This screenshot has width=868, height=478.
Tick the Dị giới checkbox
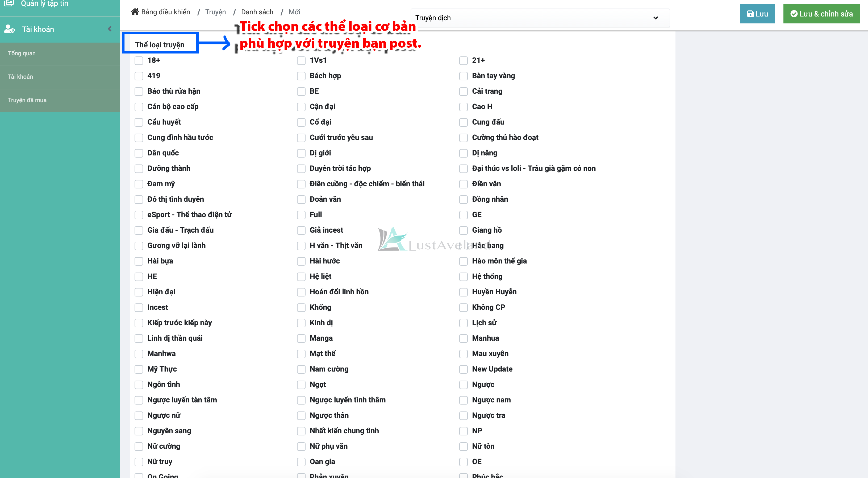[x=301, y=153]
